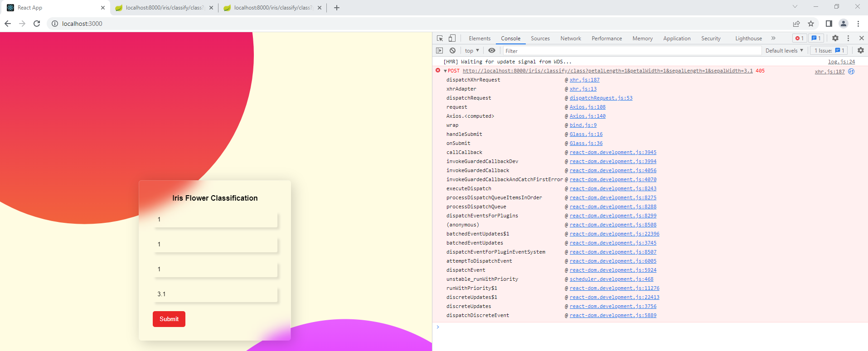Open the Axios.js:140 link
Image resolution: width=868 pixels, height=351 pixels.
click(x=587, y=116)
